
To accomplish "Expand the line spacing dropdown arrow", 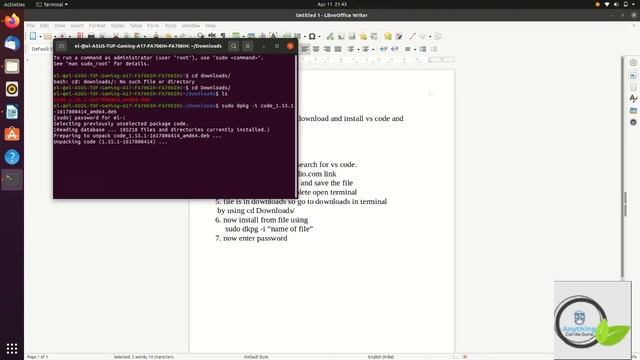I will (415, 49).
